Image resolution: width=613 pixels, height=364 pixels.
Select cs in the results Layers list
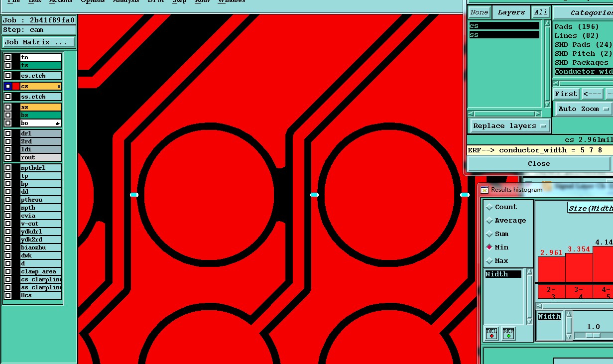click(504, 26)
